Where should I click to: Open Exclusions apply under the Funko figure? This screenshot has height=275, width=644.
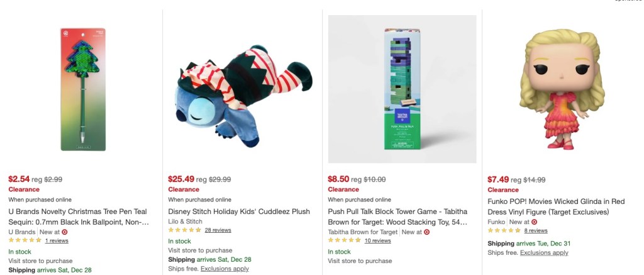(544, 252)
